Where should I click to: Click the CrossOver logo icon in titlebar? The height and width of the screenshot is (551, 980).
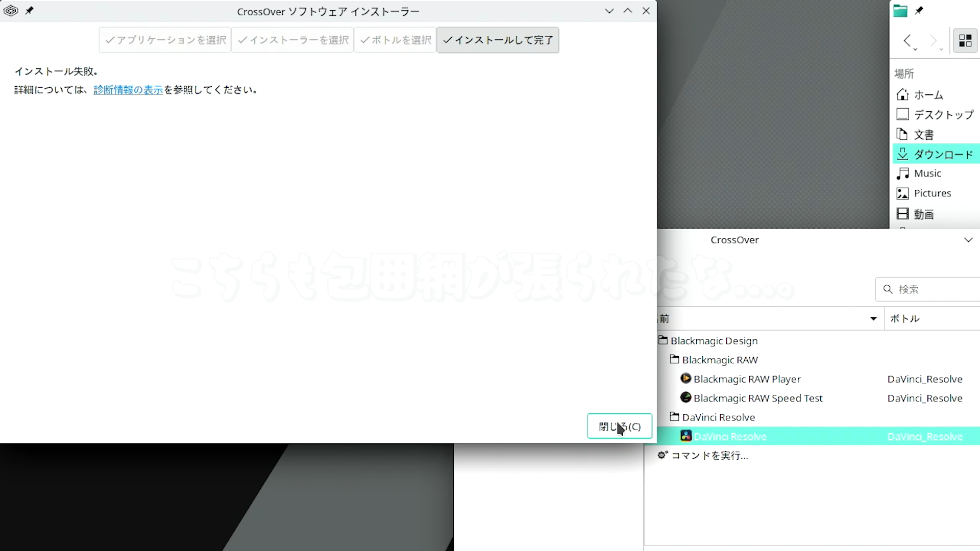11,11
